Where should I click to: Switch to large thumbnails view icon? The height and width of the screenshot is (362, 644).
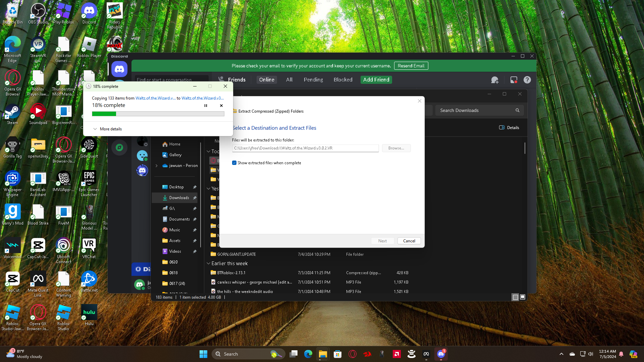click(x=523, y=297)
